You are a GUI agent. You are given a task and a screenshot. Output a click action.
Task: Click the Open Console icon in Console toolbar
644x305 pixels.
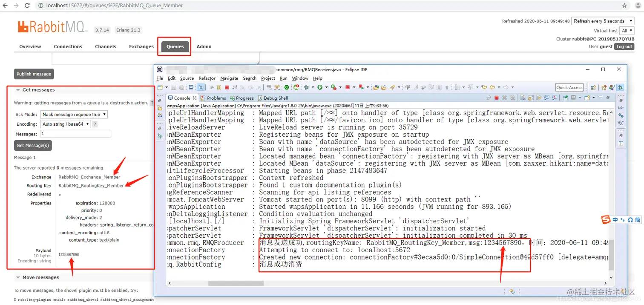[x=587, y=98]
